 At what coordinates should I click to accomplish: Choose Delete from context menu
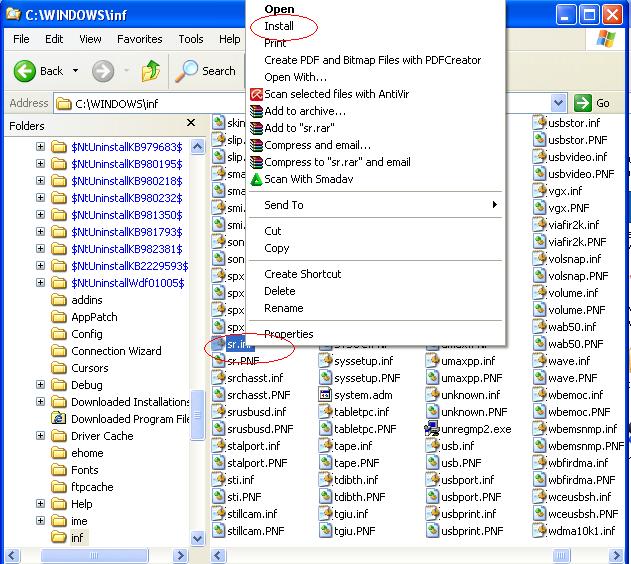(x=280, y=291)
